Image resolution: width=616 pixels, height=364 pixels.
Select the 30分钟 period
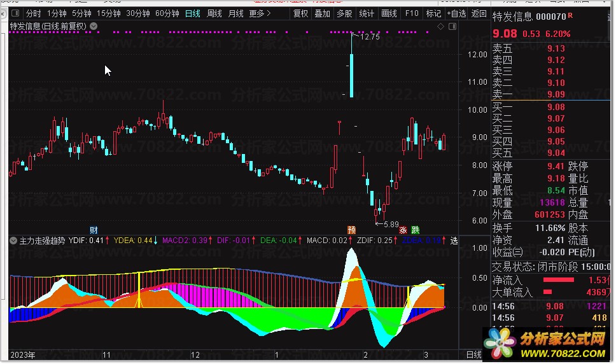138,13
